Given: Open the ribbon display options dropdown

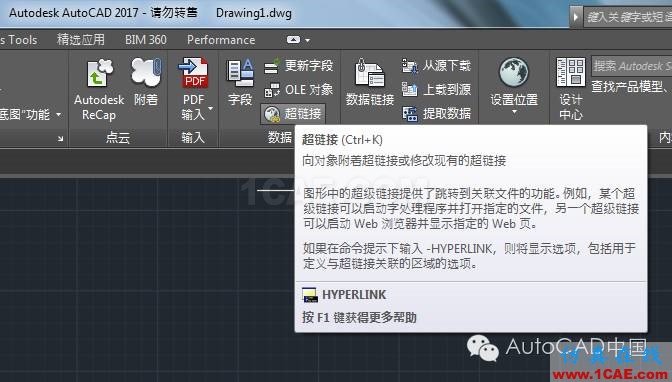Looking at the screenshot, I should (x=298, y=40).
